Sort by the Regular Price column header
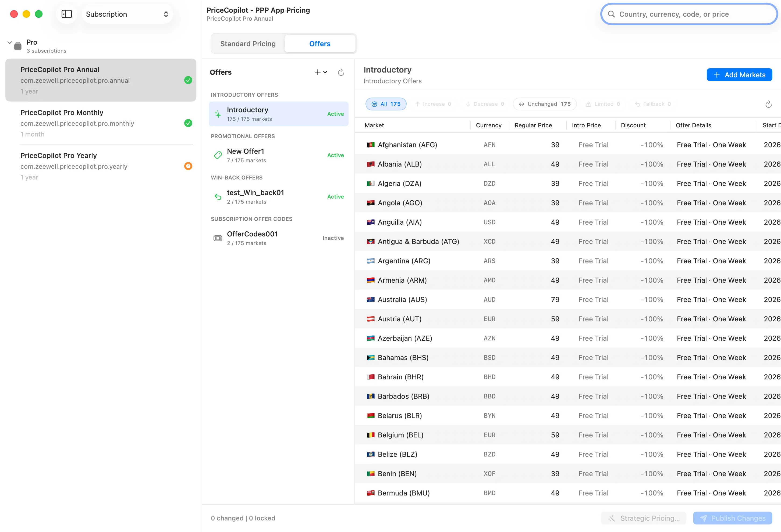The height and width of the screenshot is (532, 781). point(533,125)
